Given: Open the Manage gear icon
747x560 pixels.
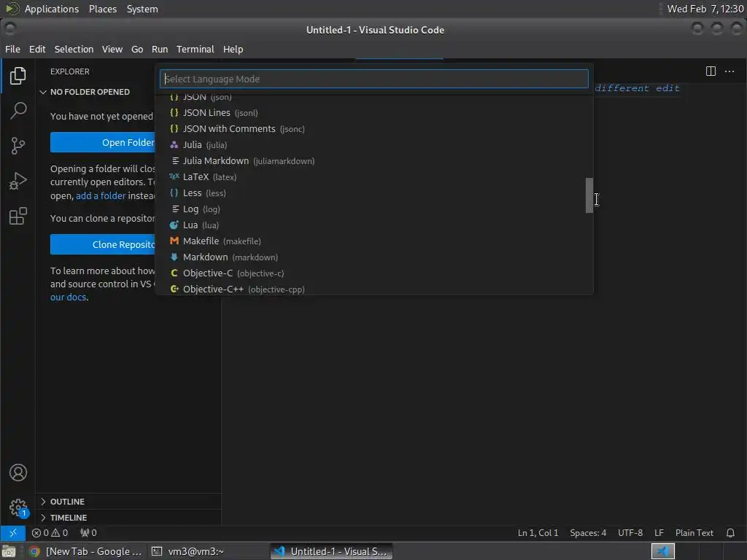Looking at the screenshot, I should (x=18, y=507).
